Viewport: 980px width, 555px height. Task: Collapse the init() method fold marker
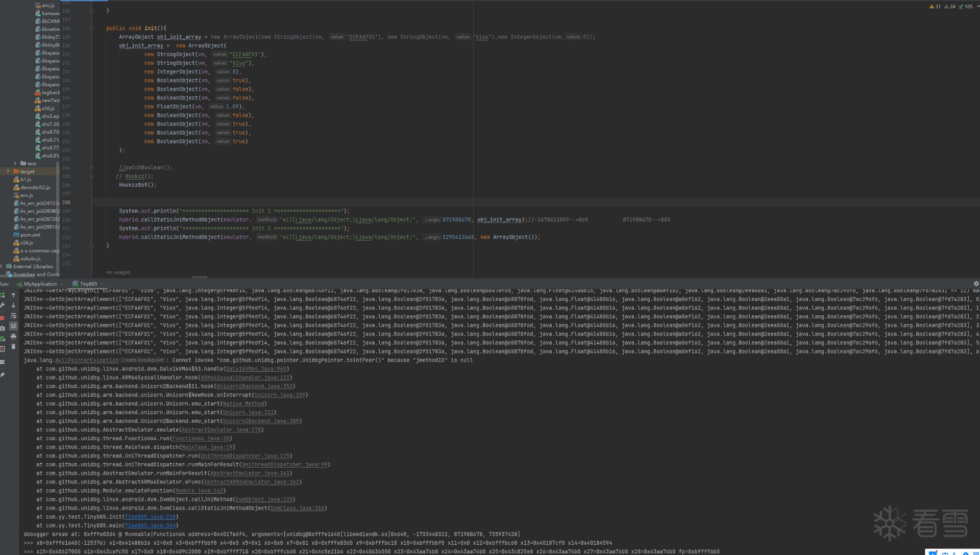[91, 28]
